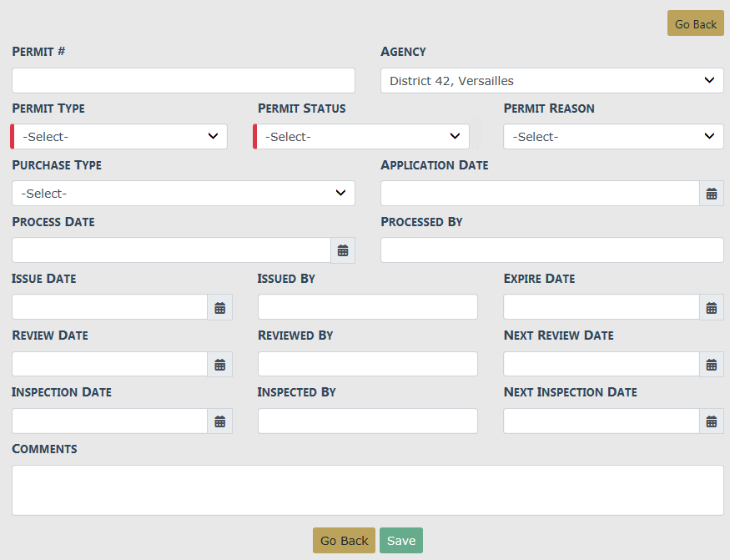Open the Permit Status dropdown
Image resolution: width=730 pixels, height=560 pixels.
pos(362,137)
